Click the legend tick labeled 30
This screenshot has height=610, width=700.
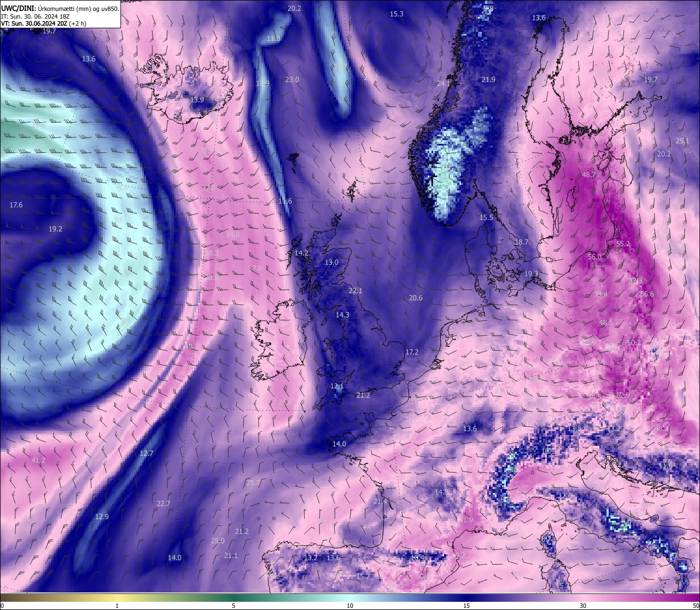[583, 606]
